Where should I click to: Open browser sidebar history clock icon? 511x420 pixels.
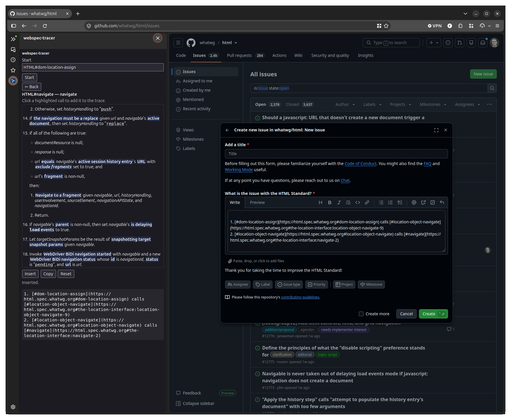point(13,60)
